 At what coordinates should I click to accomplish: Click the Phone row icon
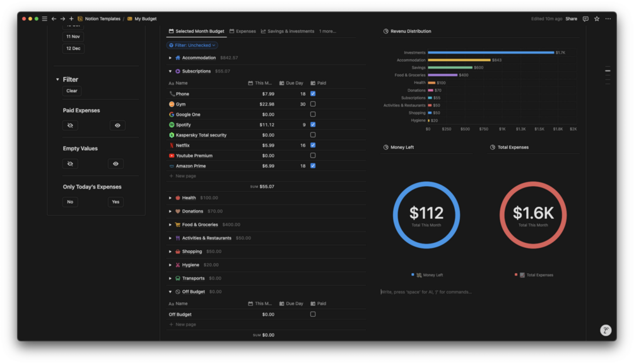(x=172, y=94)
